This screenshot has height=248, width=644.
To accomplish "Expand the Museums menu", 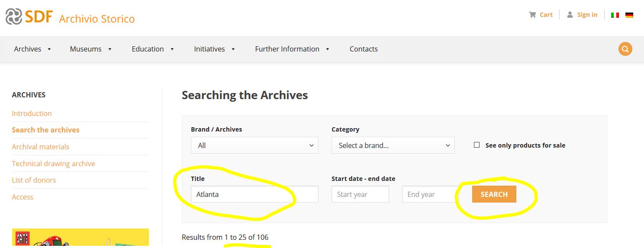I will click(91, 49).
